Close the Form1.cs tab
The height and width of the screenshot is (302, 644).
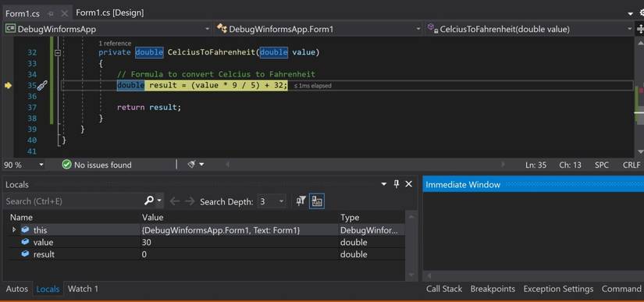click(x=65, y=13)
